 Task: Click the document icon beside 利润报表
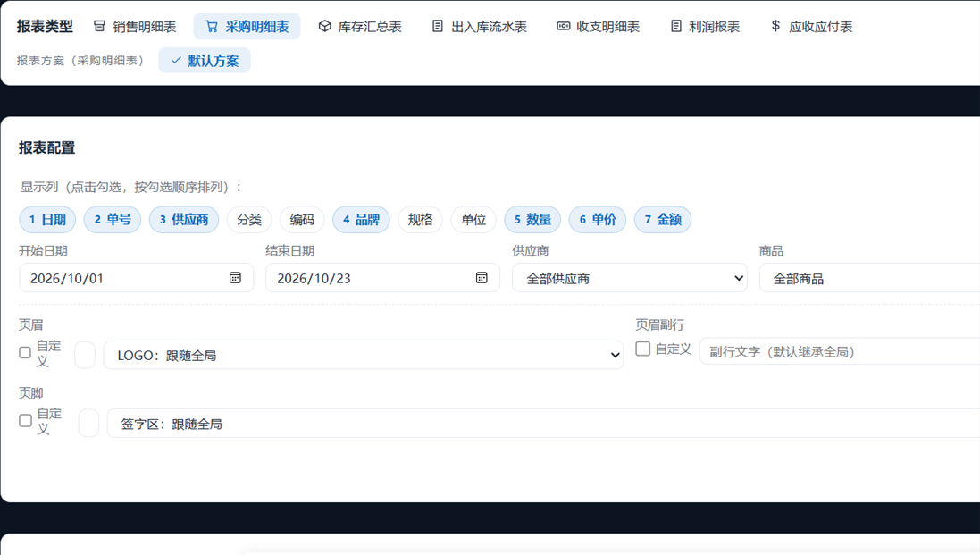675,26
